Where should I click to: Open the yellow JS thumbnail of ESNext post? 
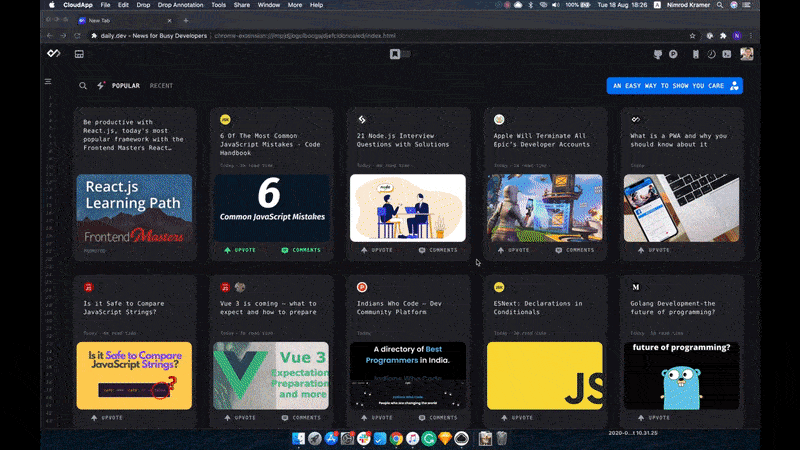tap(544, 376)
